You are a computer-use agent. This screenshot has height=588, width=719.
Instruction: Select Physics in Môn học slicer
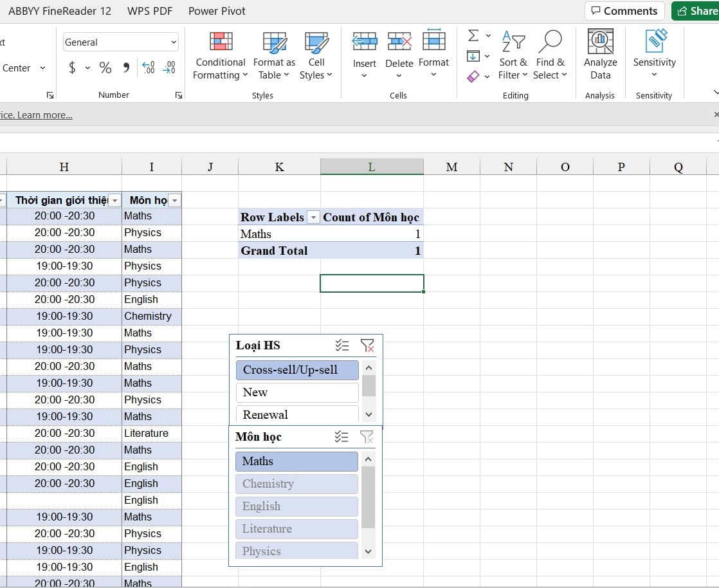296,551
